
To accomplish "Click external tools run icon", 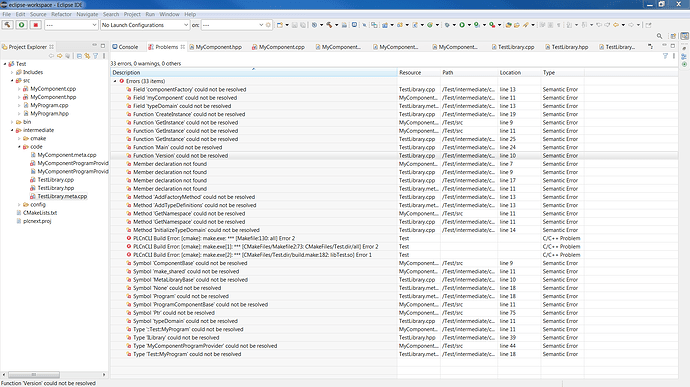I will click(492, 25).
